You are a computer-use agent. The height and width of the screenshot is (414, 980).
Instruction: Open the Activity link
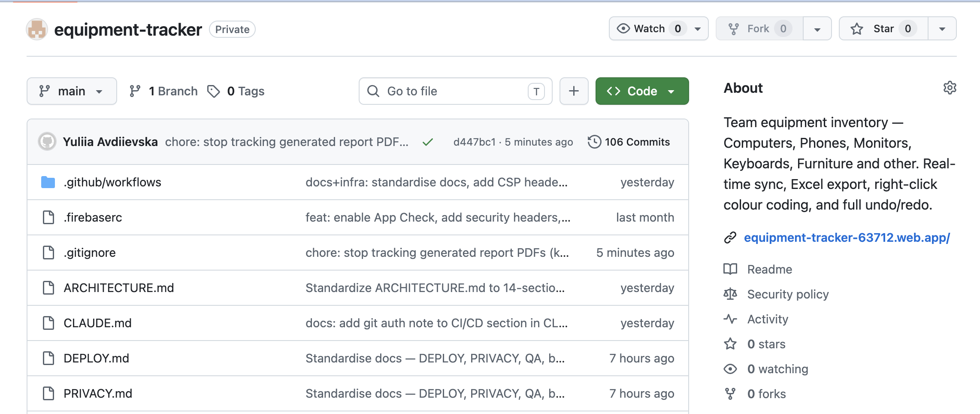(x=768, y=319)
